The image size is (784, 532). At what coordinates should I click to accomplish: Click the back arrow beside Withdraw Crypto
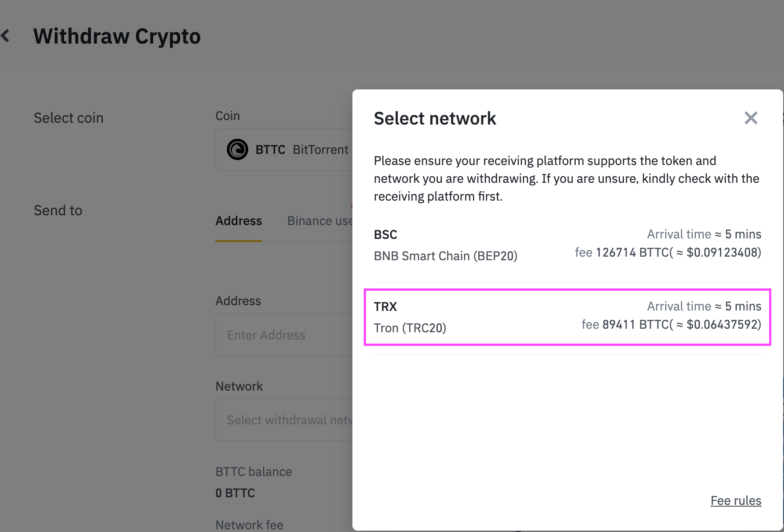pyautogui.click(x=5, y=36)
